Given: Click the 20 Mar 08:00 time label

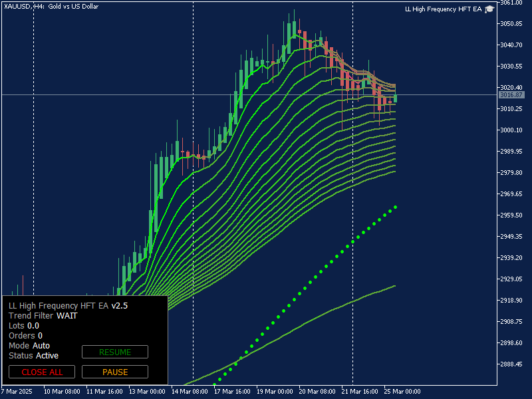Looking at the screenshot, I should (x=317, y=391).
